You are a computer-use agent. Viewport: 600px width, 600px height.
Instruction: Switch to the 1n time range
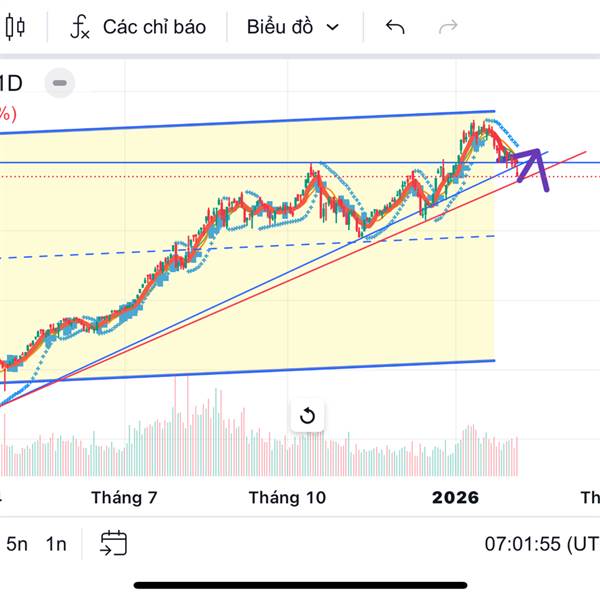click(x=56, y=544)
